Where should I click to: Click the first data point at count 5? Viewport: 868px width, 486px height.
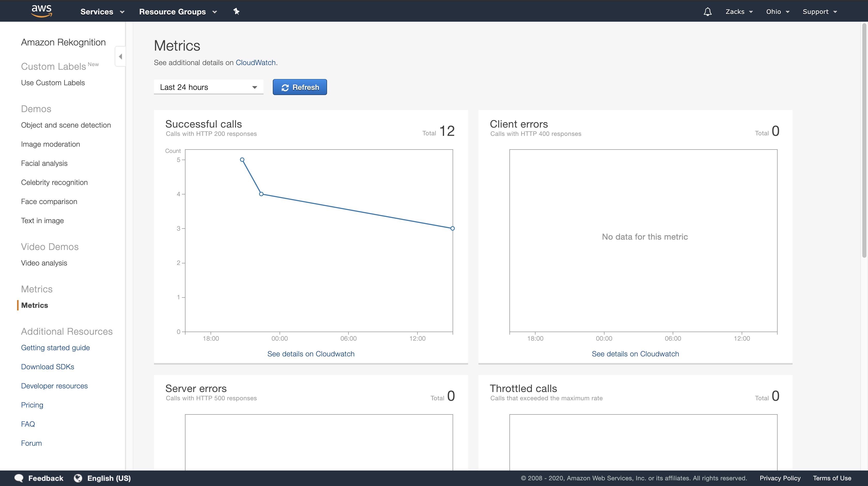pos(242,160)
